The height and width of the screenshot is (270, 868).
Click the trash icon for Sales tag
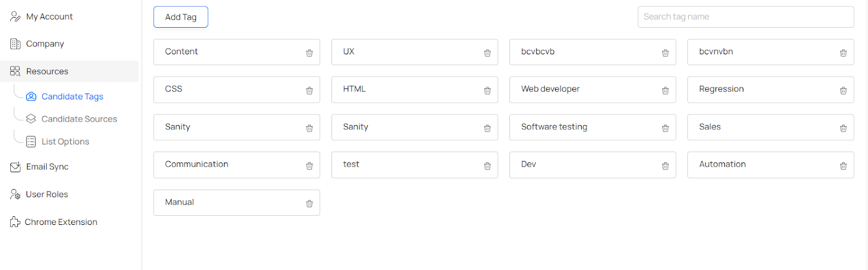point(843,128)
